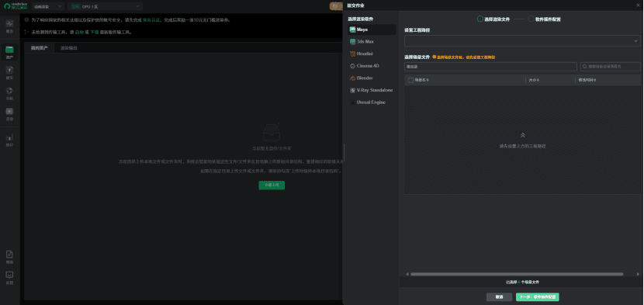Switch to the 我的资产 tab
The height and width of the screenshot is (305, 644).
click(x=39, y=48)
